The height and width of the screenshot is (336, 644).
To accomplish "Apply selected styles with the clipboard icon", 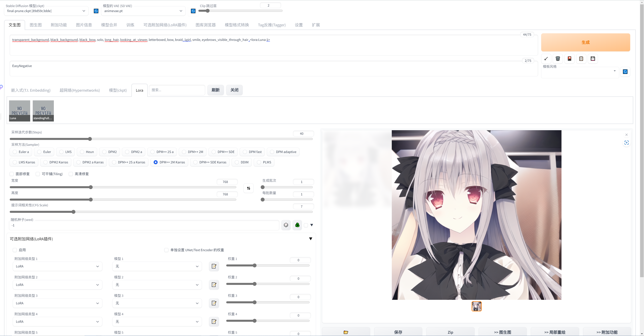I will (581, 59).
